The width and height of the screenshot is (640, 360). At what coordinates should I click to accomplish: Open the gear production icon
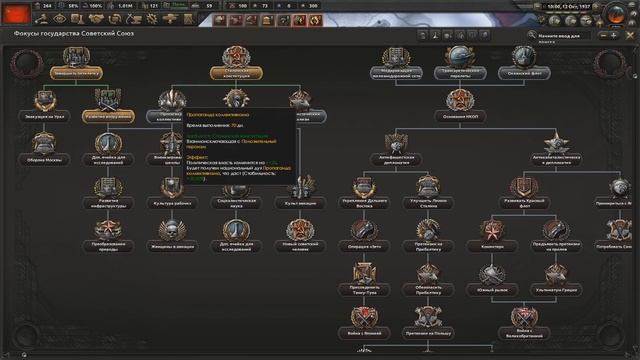(x=152, y=19)
